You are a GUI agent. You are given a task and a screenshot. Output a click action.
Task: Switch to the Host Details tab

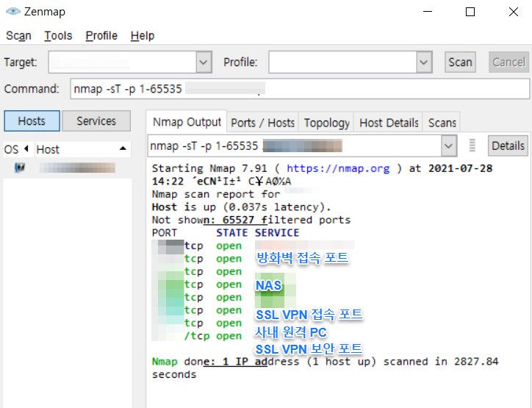tap(389, 123)
